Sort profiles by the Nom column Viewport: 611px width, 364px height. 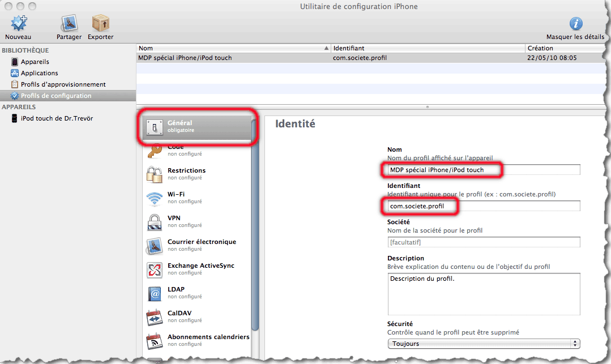pyautogui.click(x=233, y=48)
